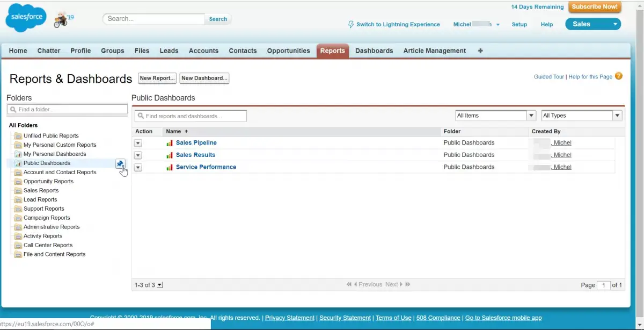Open the Accounts tab
The image size is (644, 330).
(x=203, y=51)
